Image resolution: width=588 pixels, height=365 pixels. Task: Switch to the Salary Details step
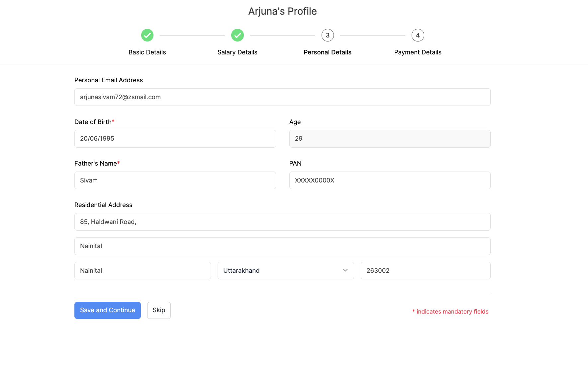[237, 52]
